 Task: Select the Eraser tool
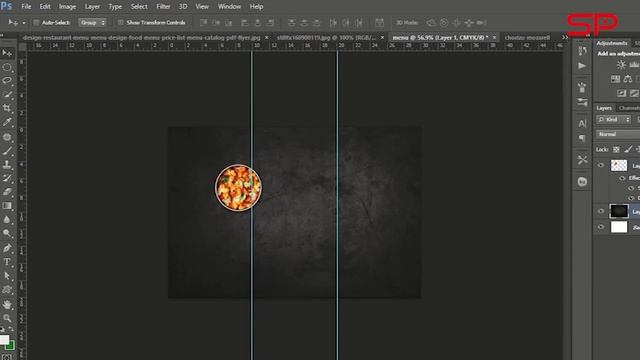pyautogui.click(x=7, y=192)
